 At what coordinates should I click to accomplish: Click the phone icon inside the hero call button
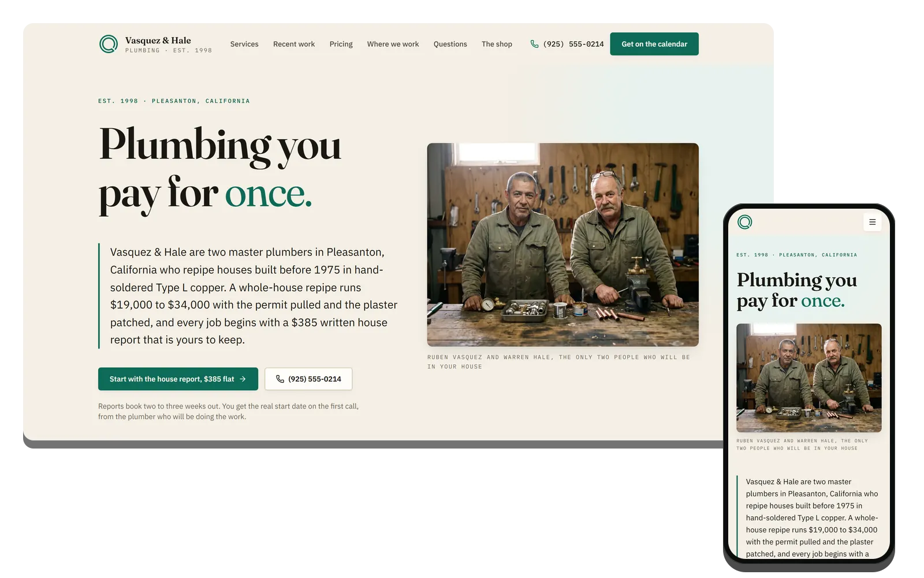coord(280,379)
